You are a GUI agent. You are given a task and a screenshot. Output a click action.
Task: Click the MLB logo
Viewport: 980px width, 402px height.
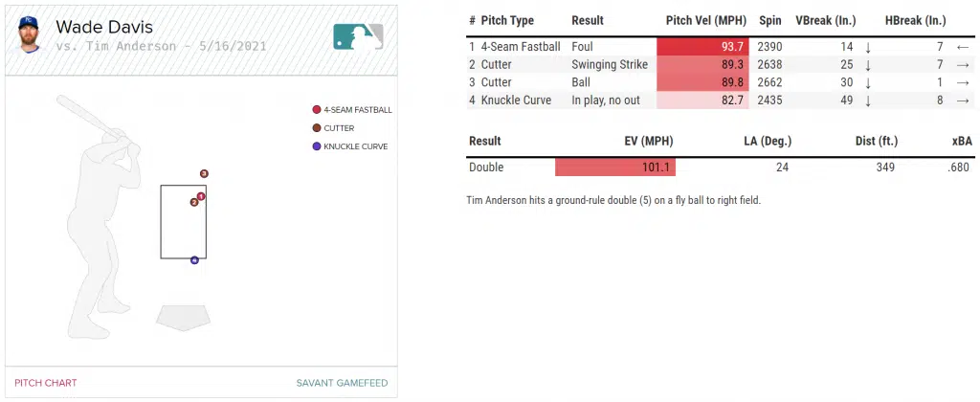358,36
